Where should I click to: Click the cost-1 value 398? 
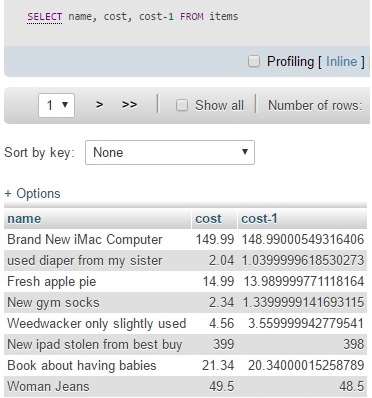(x=354, y=344)
